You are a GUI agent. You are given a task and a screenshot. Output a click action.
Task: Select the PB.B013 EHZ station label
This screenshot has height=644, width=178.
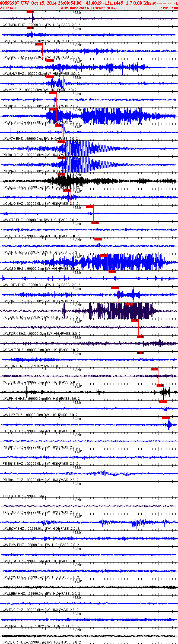point(13,155)
